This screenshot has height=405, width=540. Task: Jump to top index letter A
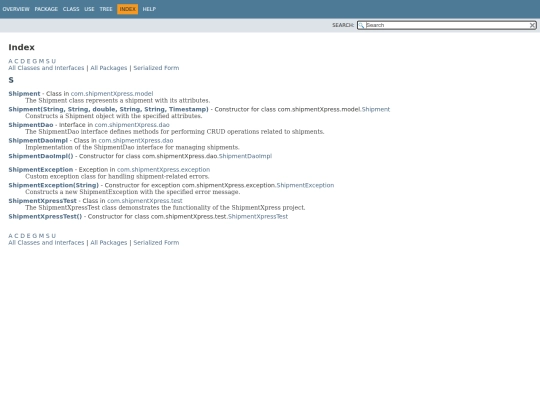pyautogui.click(x=10, y=61)
